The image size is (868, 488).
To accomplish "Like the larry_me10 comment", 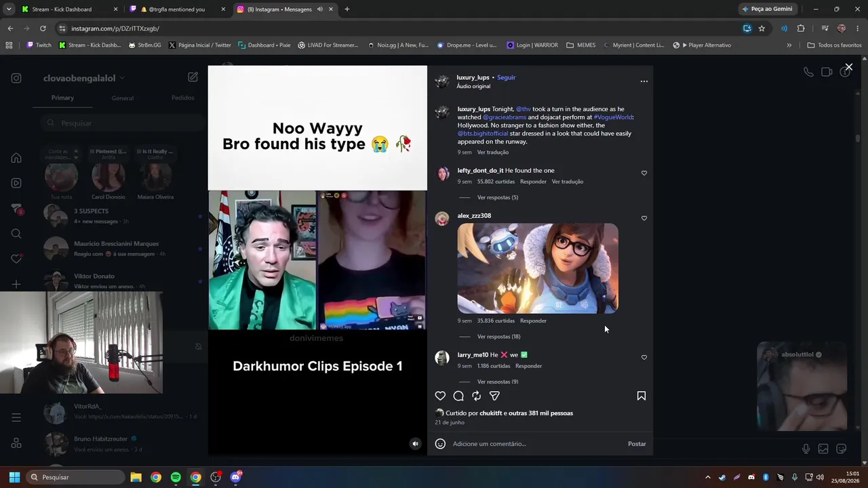I will coord(644,357).
